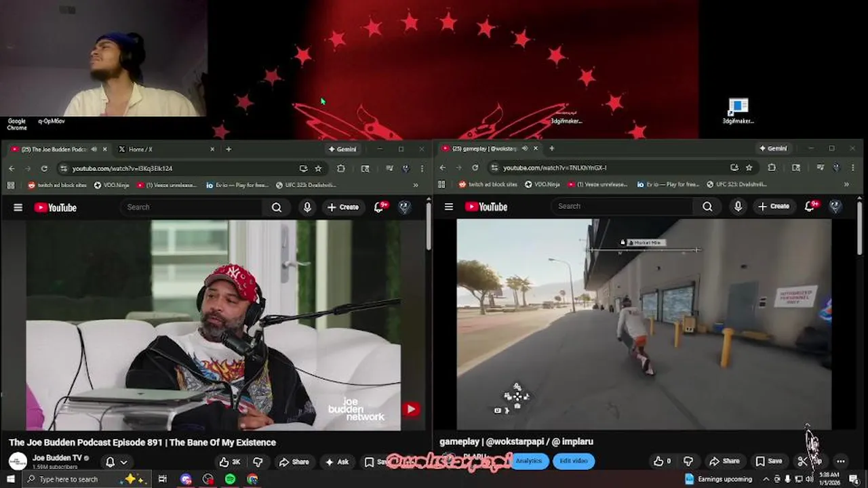
Task: Open apps grid in Joe Budden bookmarks bar
Action: pos(11,185)
